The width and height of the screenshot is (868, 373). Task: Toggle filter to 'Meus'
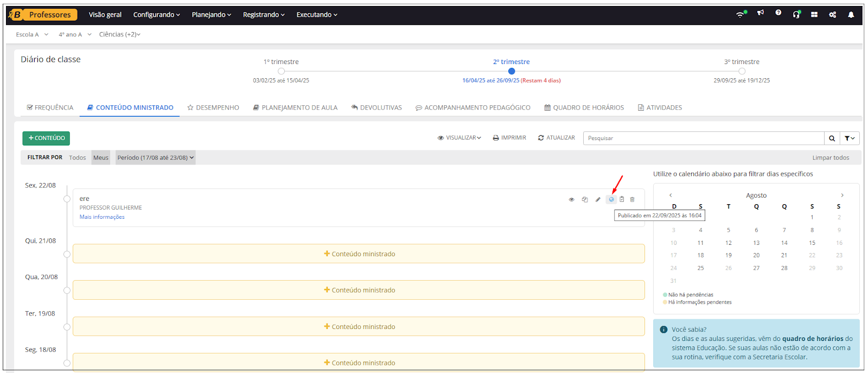[101, 157]
